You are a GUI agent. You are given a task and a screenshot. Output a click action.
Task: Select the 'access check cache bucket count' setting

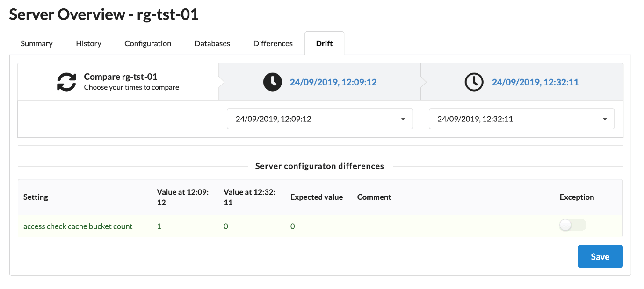tap(78, 226)
